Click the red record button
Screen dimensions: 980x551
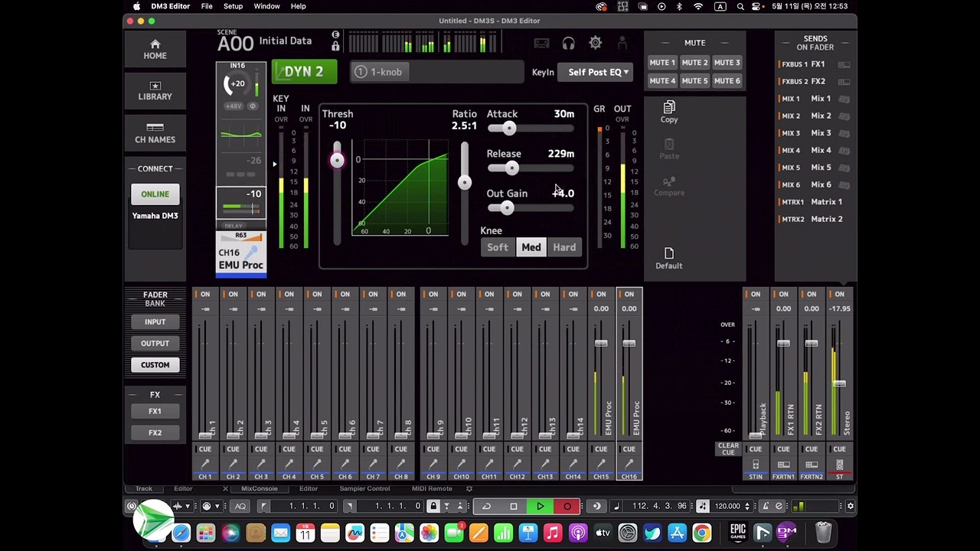[567, 506]
